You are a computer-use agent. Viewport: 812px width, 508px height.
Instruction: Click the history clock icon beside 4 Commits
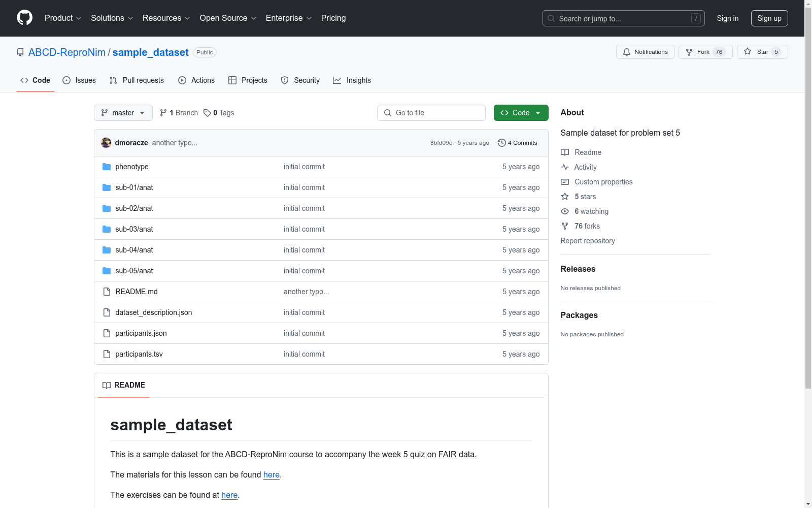point(502,143)
